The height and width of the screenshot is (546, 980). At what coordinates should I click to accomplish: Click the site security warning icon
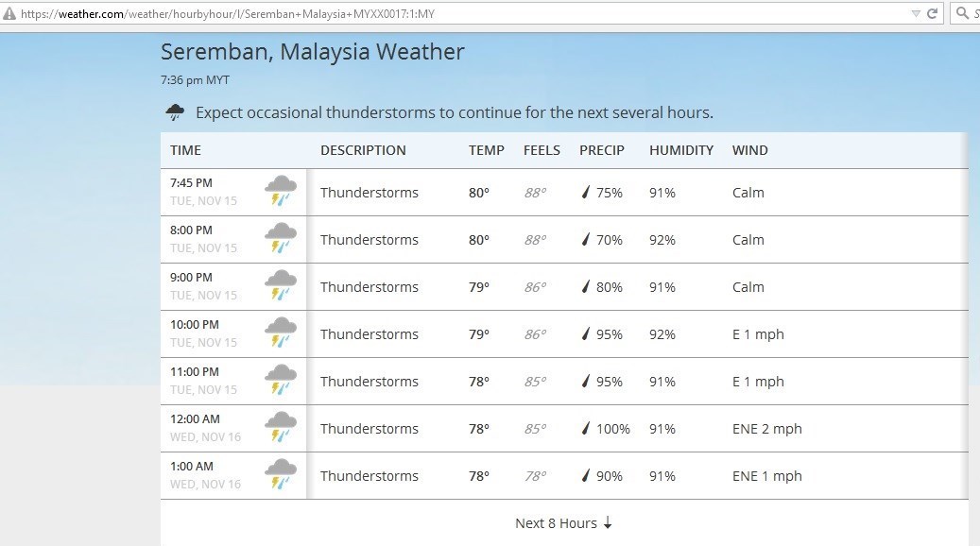click(9, 14)
